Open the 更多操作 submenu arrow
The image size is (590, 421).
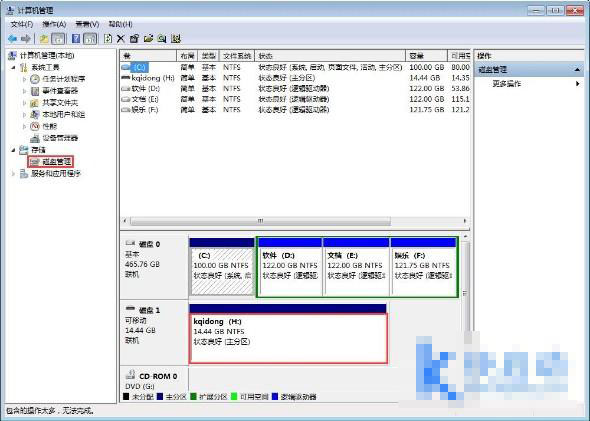[x=578, y=84]
